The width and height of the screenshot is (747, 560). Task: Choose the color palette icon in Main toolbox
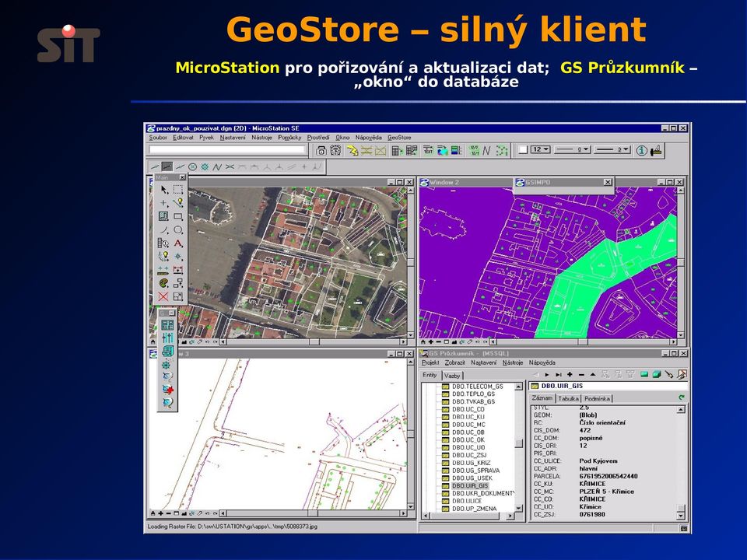[x=163, y=283]
